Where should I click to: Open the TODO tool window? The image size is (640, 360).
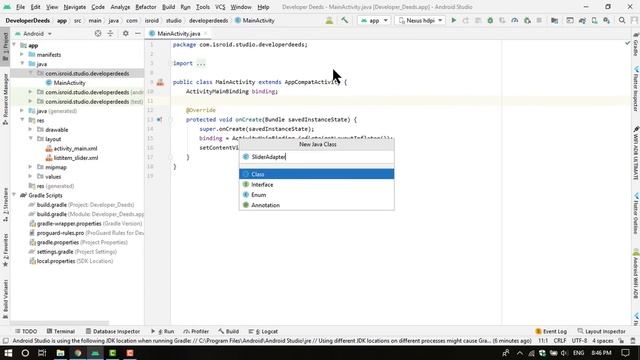(26, 331)
